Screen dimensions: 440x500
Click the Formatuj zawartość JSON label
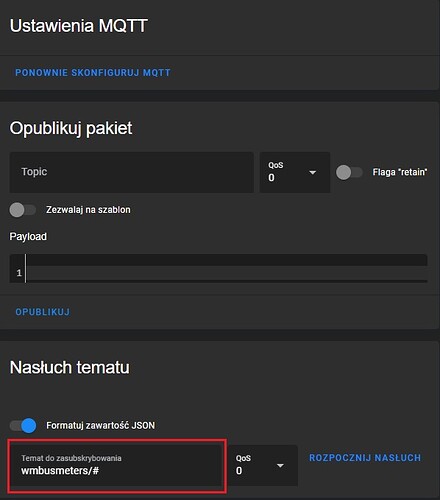[100, 426]
